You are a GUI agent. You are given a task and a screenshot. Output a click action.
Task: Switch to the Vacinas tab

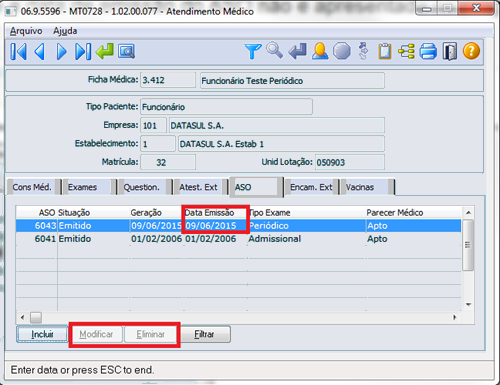(367, 187)
